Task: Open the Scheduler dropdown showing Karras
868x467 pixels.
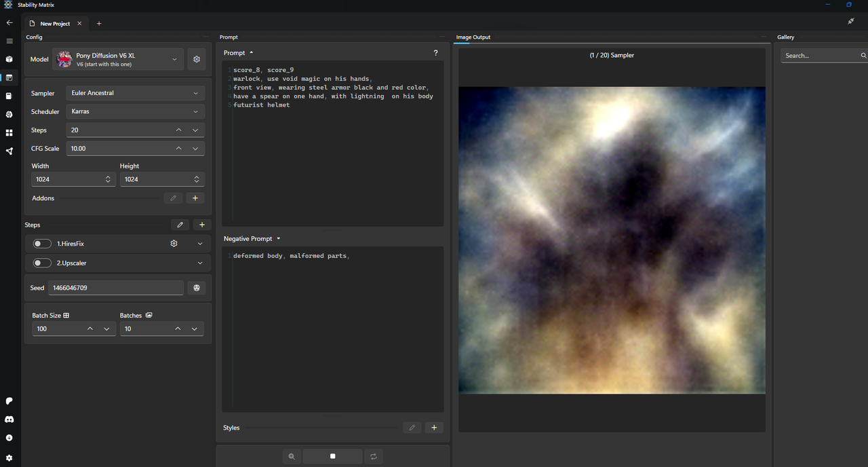Action: 136,111
